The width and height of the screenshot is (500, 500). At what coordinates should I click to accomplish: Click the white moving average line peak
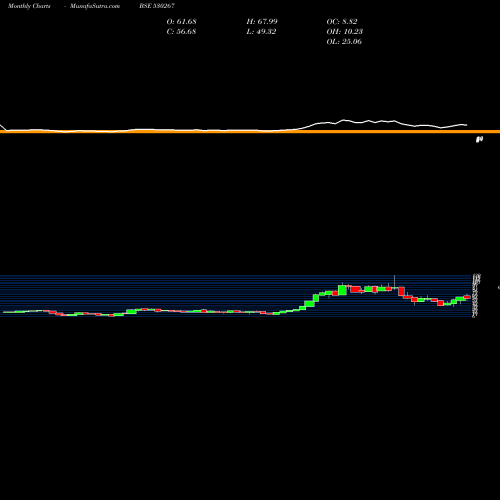point(344,120)
